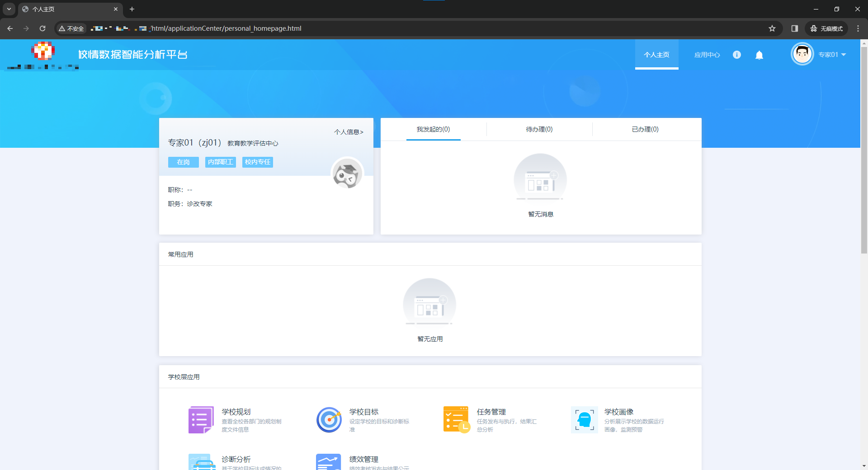Reload the page in browser
The height and width of the screenshot is (470, 868).
pyautogui.click(x=42, y=28)
